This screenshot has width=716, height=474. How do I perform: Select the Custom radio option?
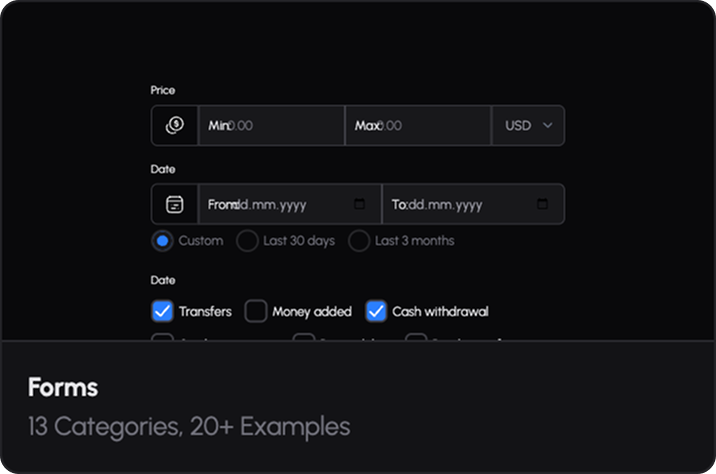click(162, 241)
